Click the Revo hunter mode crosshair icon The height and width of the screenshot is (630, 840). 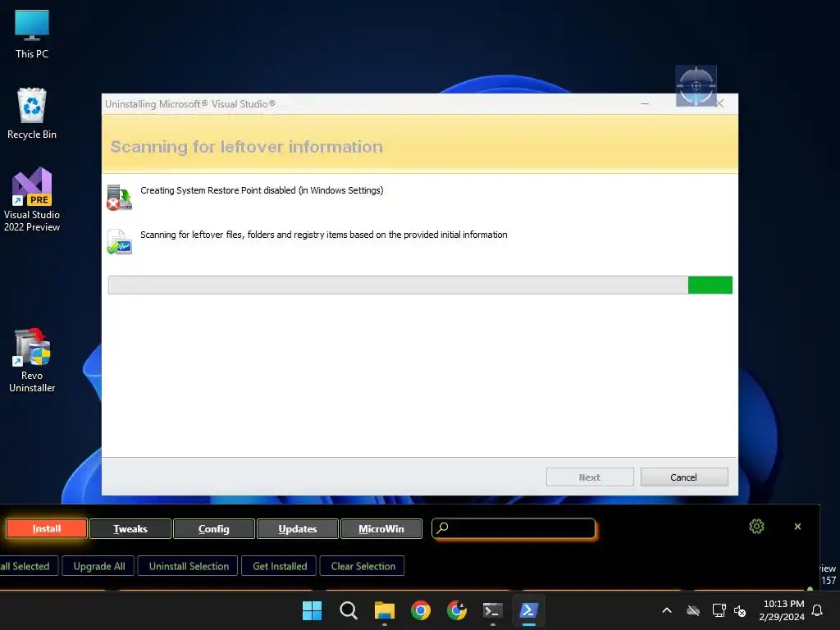click(x=696, y=85)
